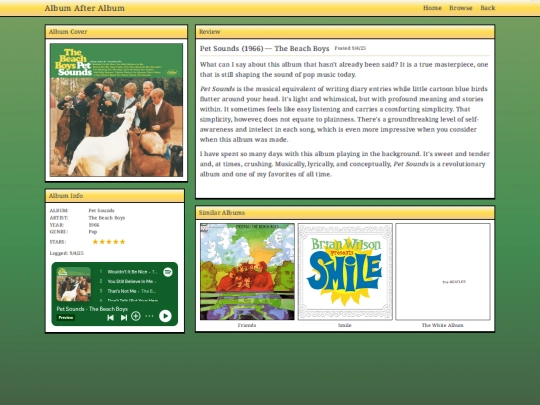Click the Friends caption link
Screen dimensions: 540x405
247,325
